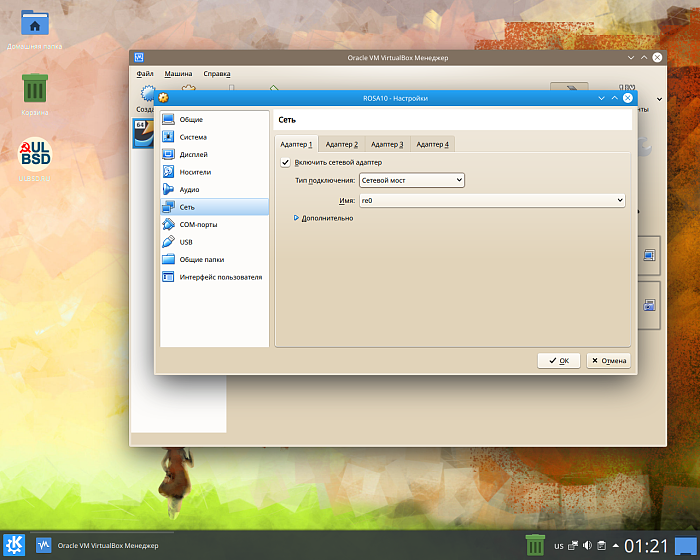
Task: Select the Storage (Носители) disk icon
Action: pos(168,171)
